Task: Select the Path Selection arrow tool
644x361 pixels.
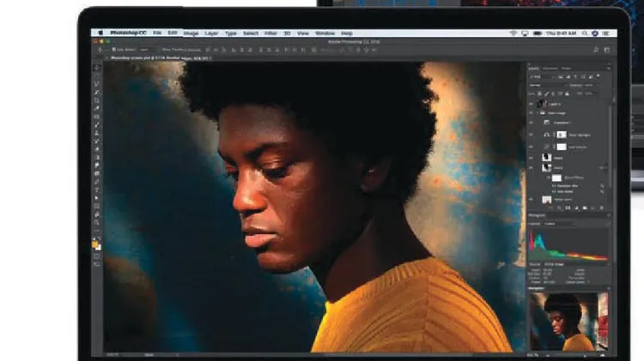Action: 97,198
